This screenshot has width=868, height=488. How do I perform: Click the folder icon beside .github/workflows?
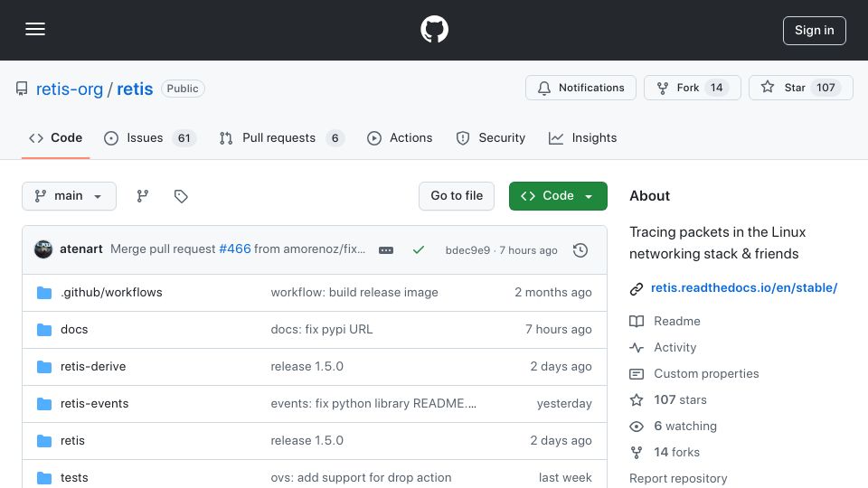point(44,293)
